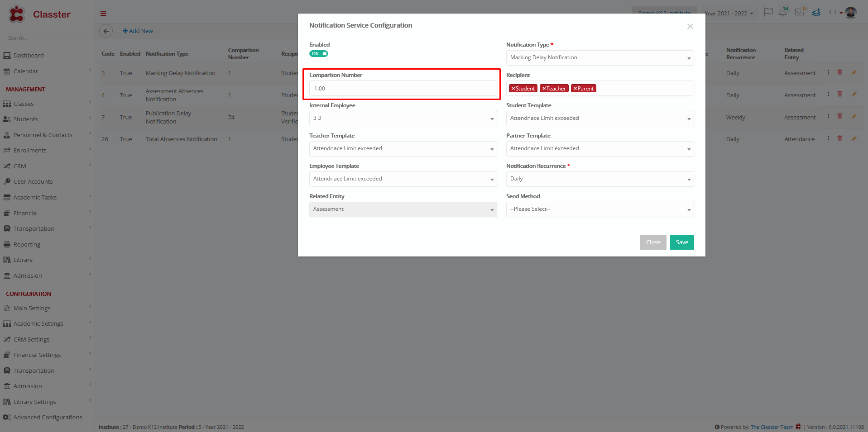Click the header cloud sync icon

[816, 13]
